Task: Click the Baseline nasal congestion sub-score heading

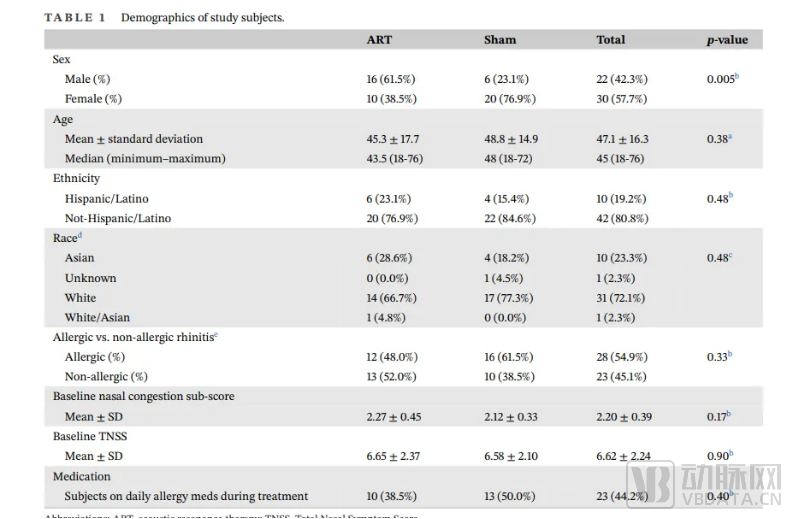Action: [143, 396]
